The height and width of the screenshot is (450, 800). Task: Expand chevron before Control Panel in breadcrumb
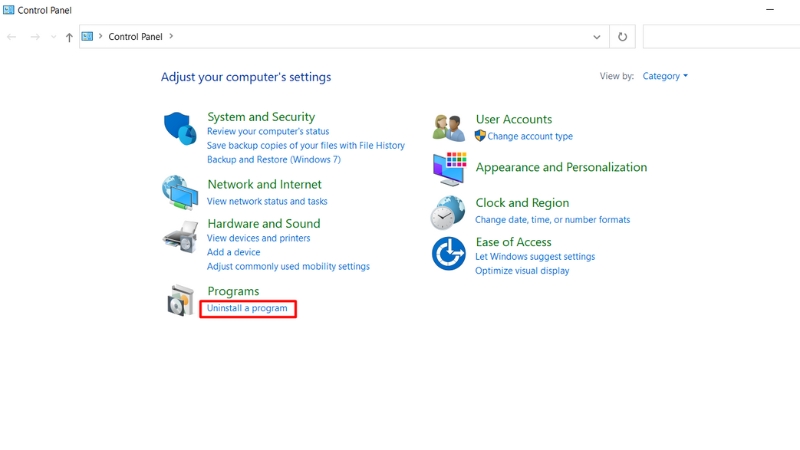coord(101,36)
